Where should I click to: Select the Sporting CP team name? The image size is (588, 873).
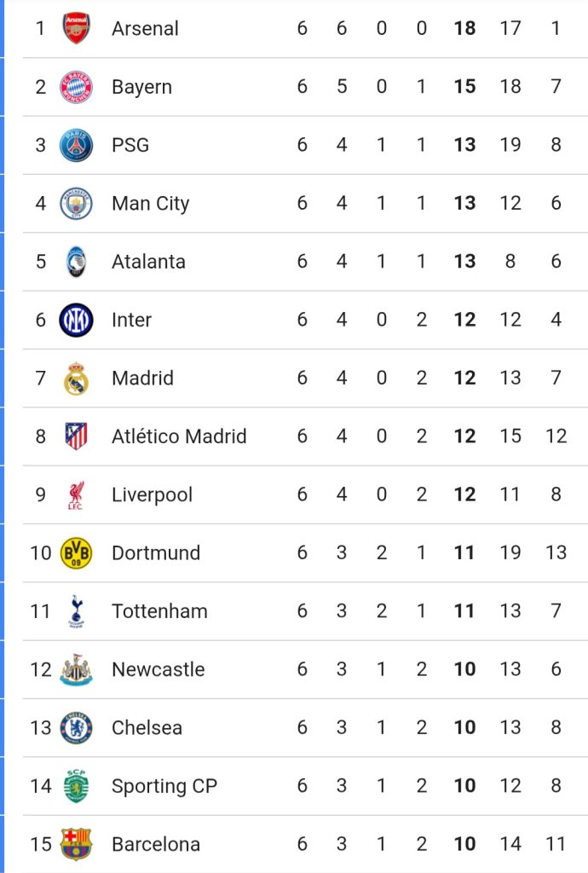164,786
